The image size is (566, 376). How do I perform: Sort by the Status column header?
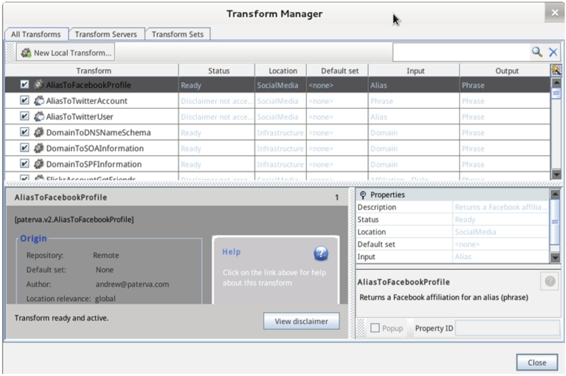pos(218,71)
